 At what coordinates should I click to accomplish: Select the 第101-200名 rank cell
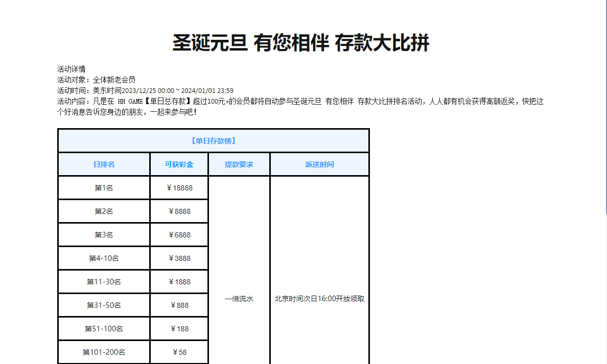click(x=104, y=352)
